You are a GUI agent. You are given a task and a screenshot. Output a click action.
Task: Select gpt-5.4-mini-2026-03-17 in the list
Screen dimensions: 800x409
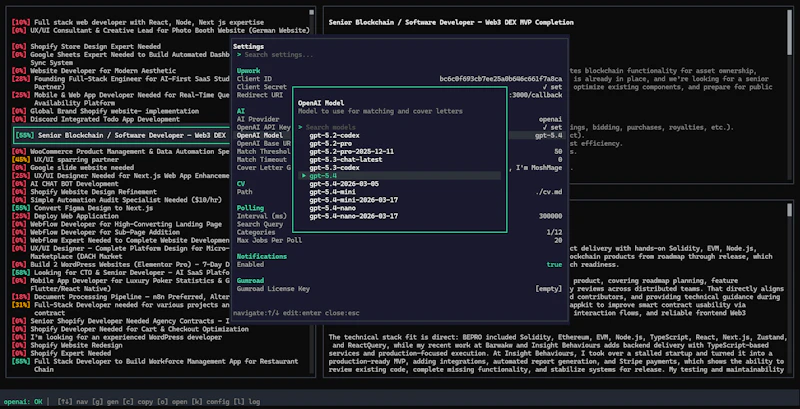pyautogui.click(x=353, y=200)
